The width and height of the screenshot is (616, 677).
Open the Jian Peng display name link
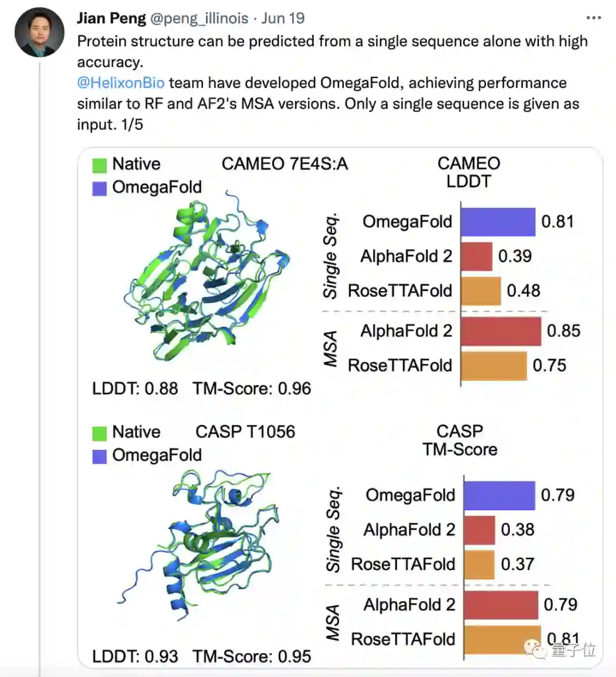[x=111, y=18]
